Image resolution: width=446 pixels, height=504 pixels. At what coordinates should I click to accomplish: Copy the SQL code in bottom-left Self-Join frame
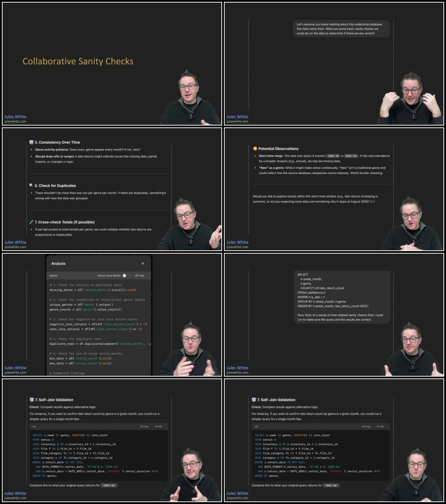tap(145, 427)
